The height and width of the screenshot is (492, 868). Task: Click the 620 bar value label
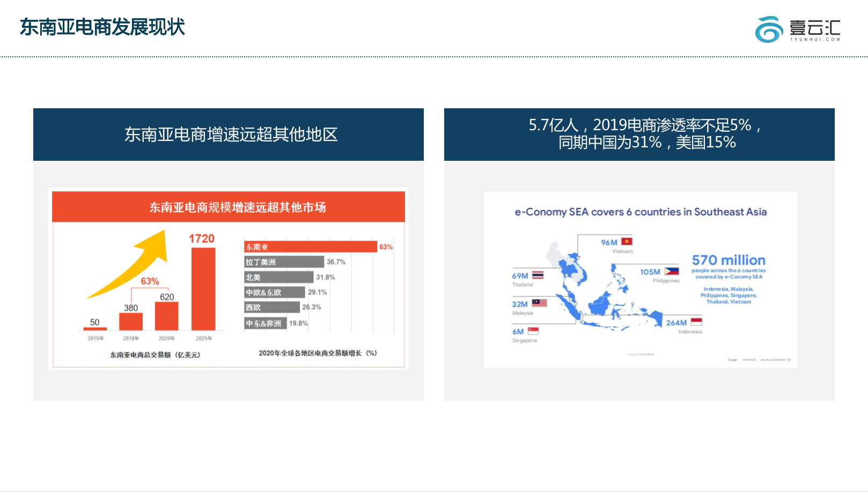point(167,297)
